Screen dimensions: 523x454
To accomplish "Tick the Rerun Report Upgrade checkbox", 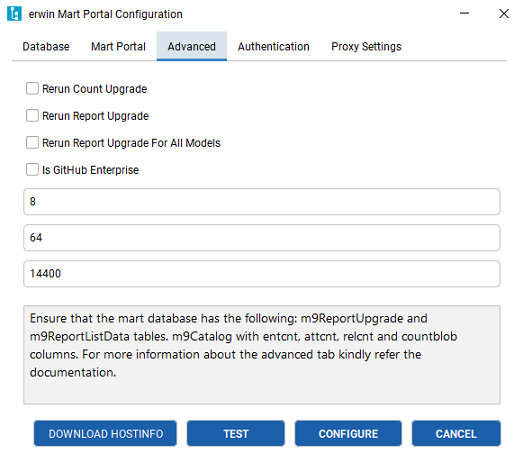I will coord(32,116).
